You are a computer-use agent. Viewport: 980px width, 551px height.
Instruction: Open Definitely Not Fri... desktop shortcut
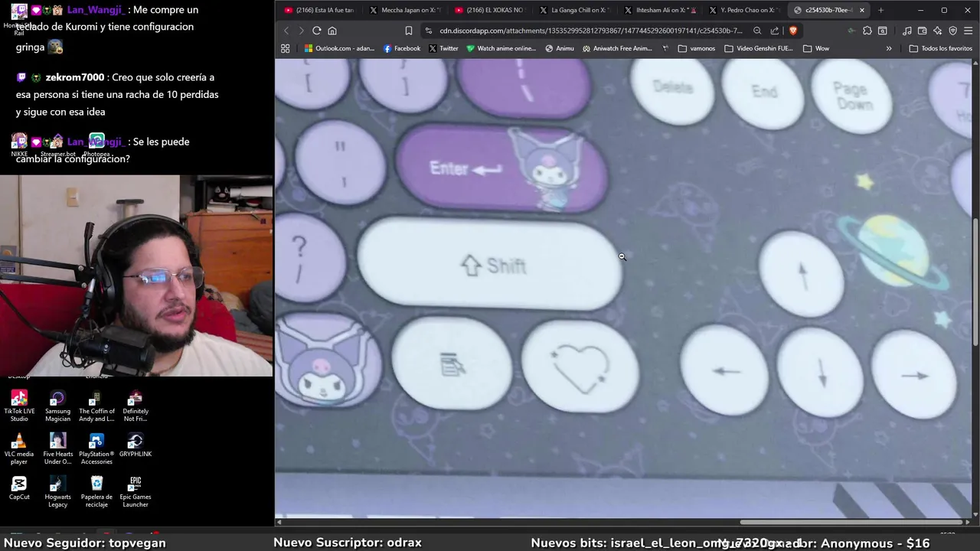click(136, 406)
